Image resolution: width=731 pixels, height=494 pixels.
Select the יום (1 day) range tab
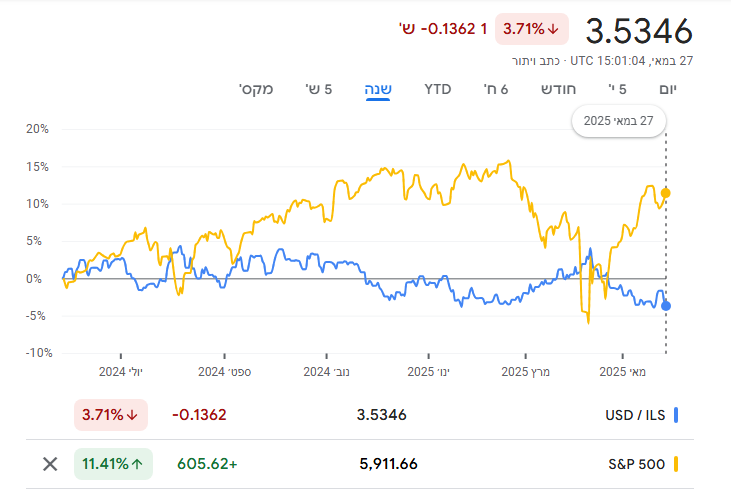pos(668,89)
